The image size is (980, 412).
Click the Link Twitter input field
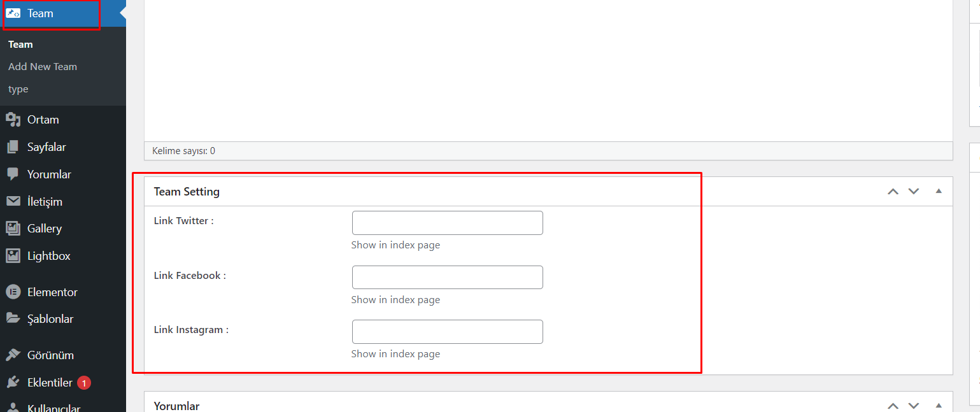[x=448, y=223]
